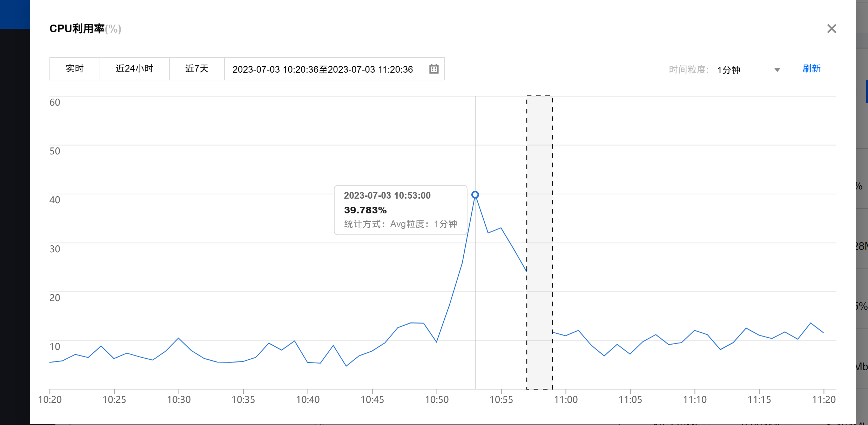
Task: Click the 10:45 x-axis tick label
Action: point(372,399)
